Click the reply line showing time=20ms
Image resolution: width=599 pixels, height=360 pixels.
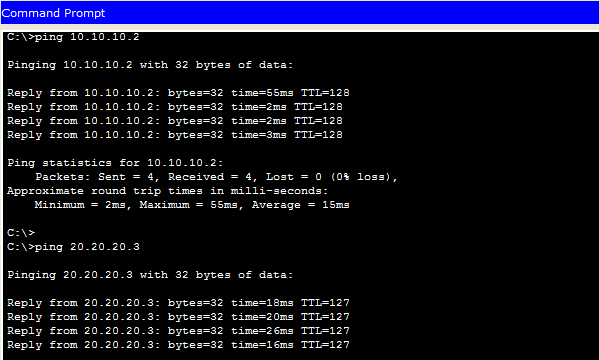178,317
